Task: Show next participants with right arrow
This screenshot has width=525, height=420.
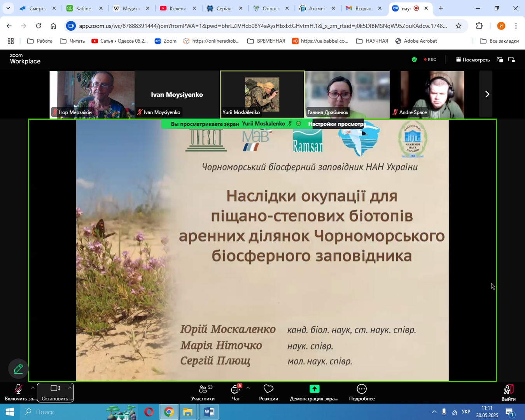Action: click(486, 94)
